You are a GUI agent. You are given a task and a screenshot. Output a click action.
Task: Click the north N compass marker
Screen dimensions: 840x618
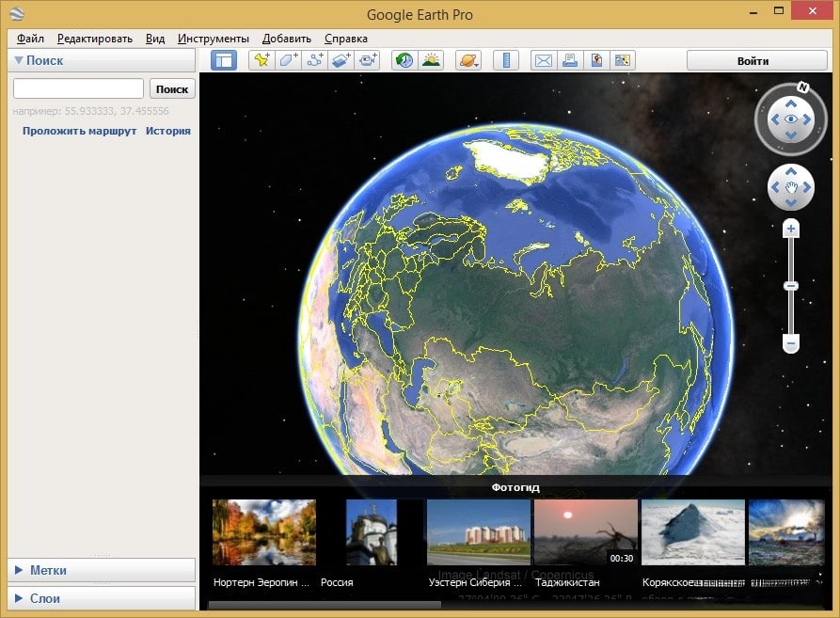(802, 87)
